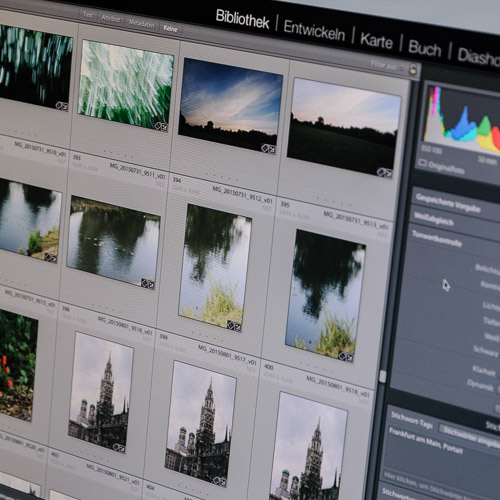Open the Weißabgleich dropdown

coord(433,219)
